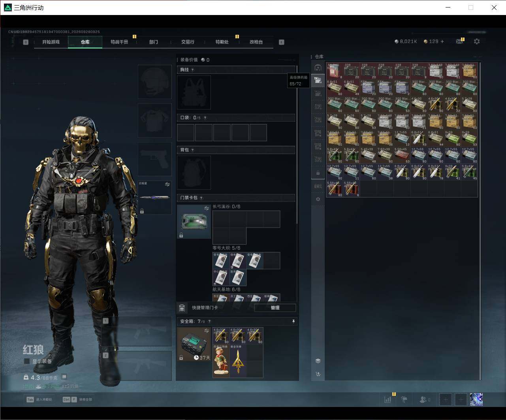Click the help icon beside 胸挂

point(192,70)
